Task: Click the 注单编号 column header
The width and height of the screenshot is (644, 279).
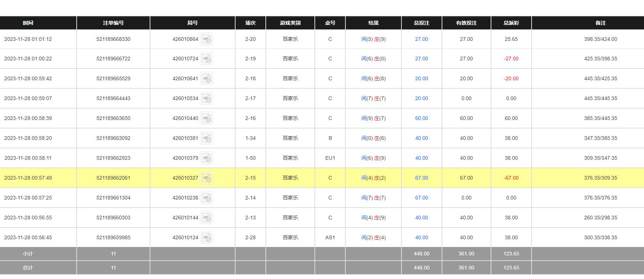Action: click(x=113, y=23)
